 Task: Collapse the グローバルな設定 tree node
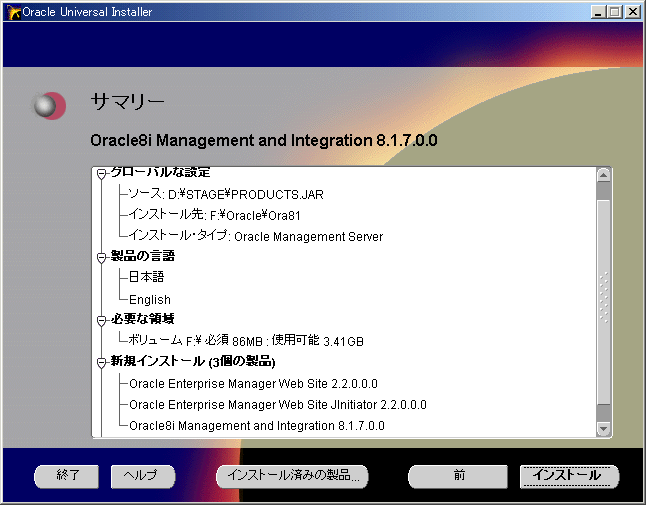(x=101, y=174)
